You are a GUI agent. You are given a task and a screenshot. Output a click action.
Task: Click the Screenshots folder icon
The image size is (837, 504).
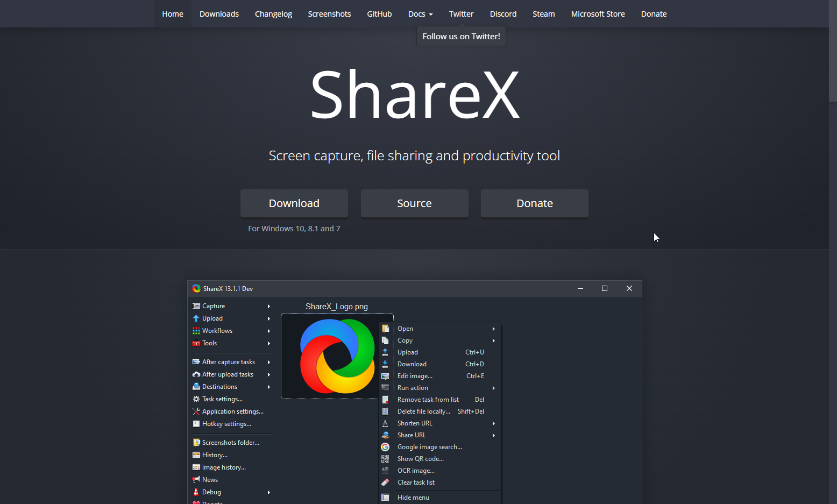click(196, 443)
